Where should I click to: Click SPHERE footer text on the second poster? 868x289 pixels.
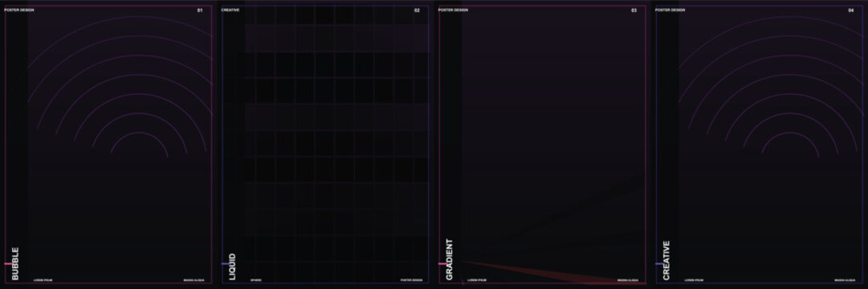[x=256, y=280]
